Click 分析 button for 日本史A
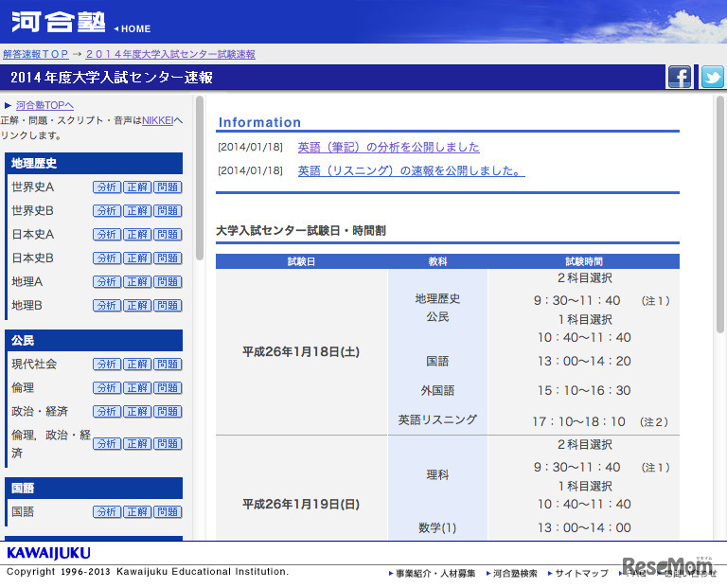Viewport: 727px width, 588px height. pos(107,234)
